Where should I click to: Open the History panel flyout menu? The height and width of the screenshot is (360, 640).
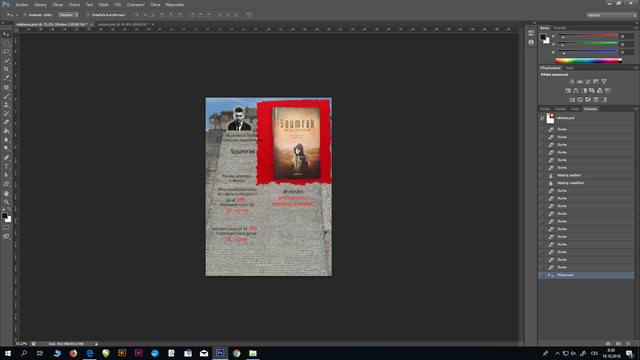(636, 109)
